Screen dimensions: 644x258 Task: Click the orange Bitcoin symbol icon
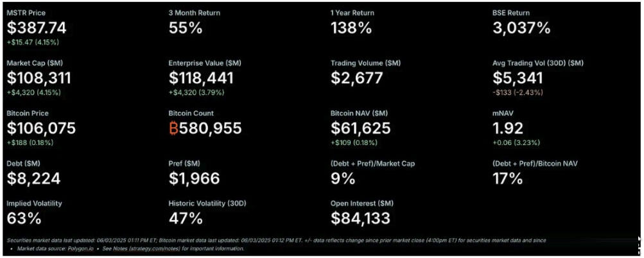[173, 128]
